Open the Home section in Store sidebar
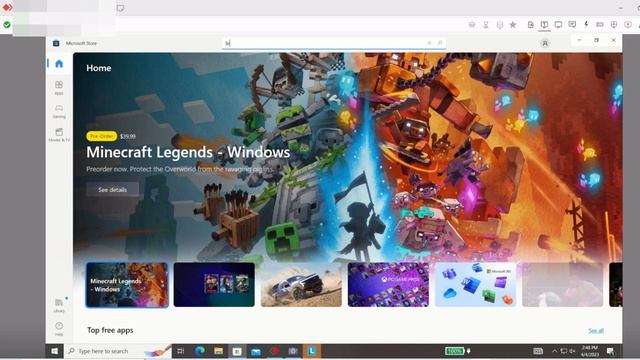The image size is (640, 360). (59, 64)
